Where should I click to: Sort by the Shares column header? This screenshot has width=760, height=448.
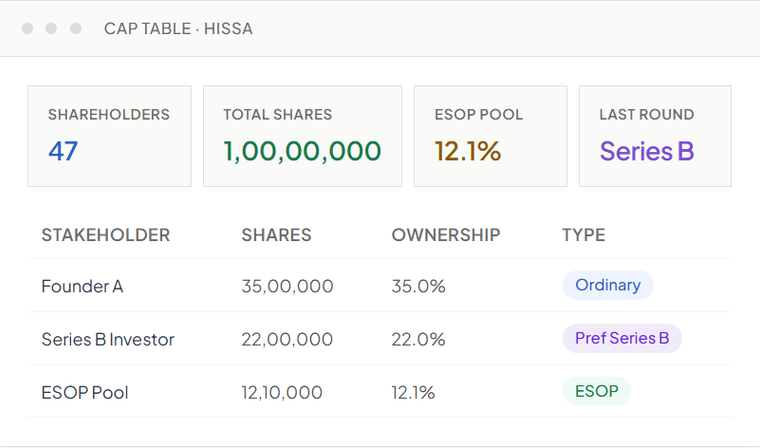277,235
